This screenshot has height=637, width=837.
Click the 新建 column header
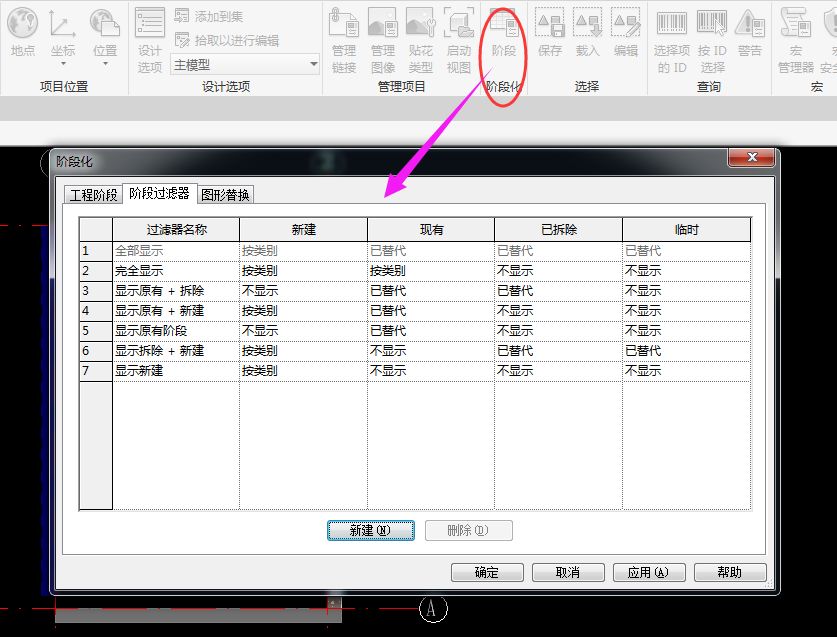[x=303, y=230]
